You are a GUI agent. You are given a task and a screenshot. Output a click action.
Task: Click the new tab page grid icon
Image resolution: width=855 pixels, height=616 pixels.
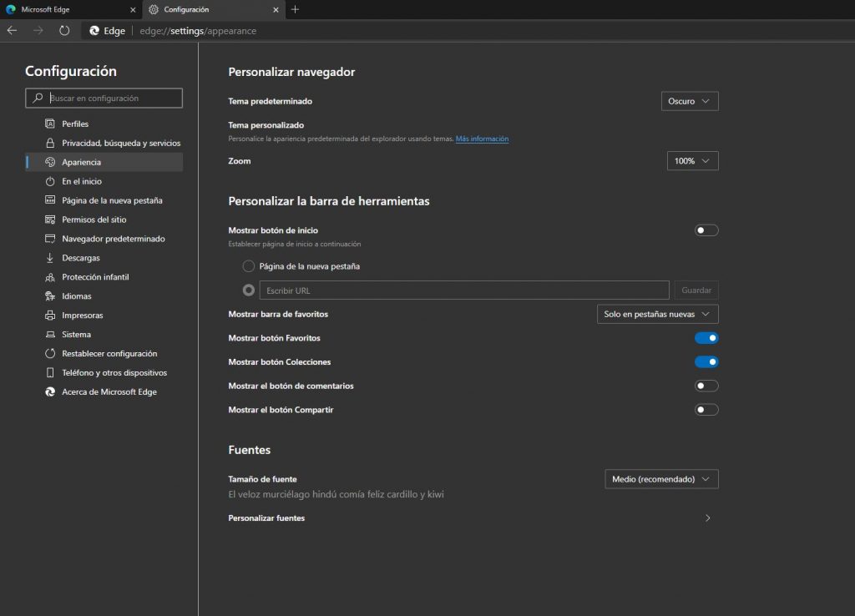[50, 200]
